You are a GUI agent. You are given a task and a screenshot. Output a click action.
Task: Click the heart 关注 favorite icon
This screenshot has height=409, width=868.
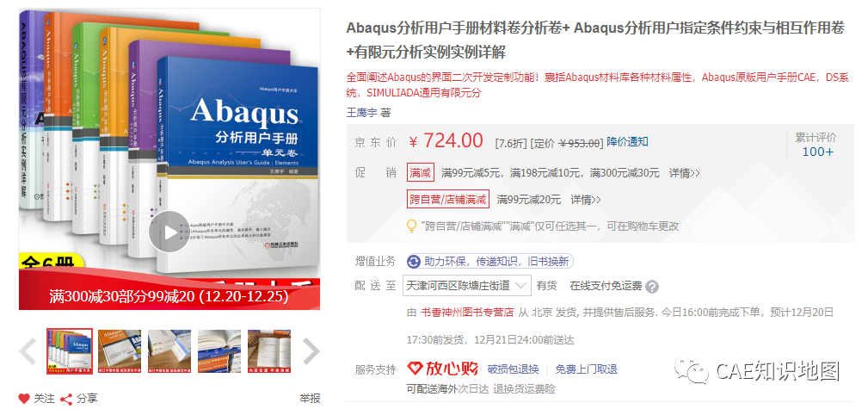(x=24, y=399)
